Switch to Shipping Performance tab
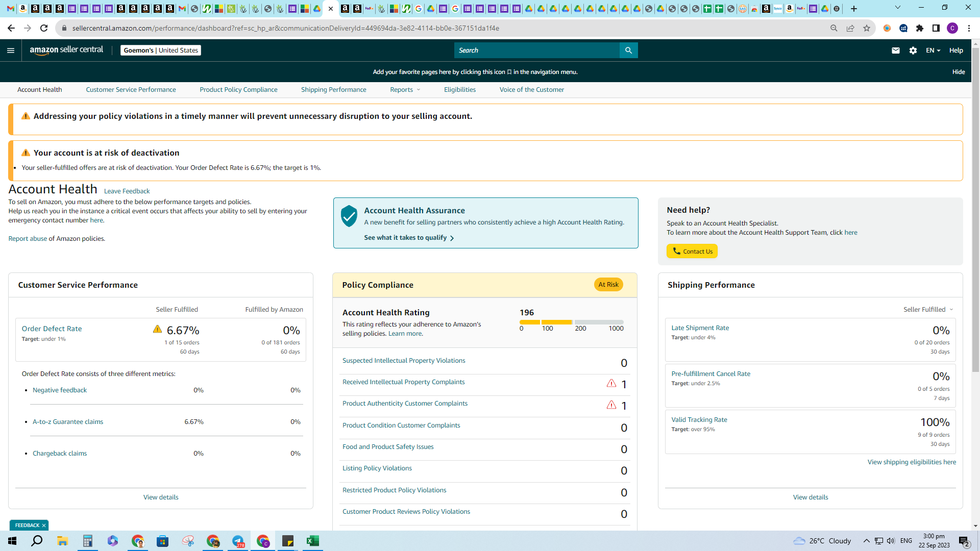The width and height of the screenshot is (980, 551). point(333,90)
